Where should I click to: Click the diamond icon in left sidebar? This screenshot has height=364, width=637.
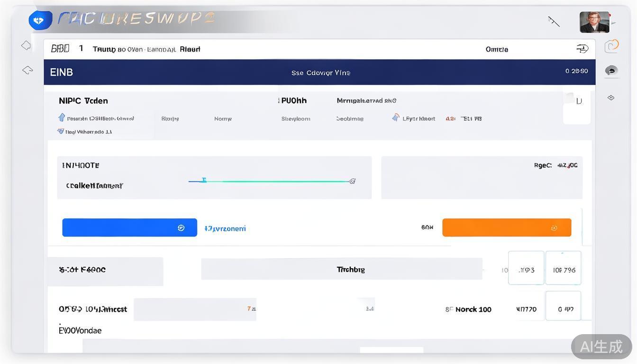[x=26, y=45]
